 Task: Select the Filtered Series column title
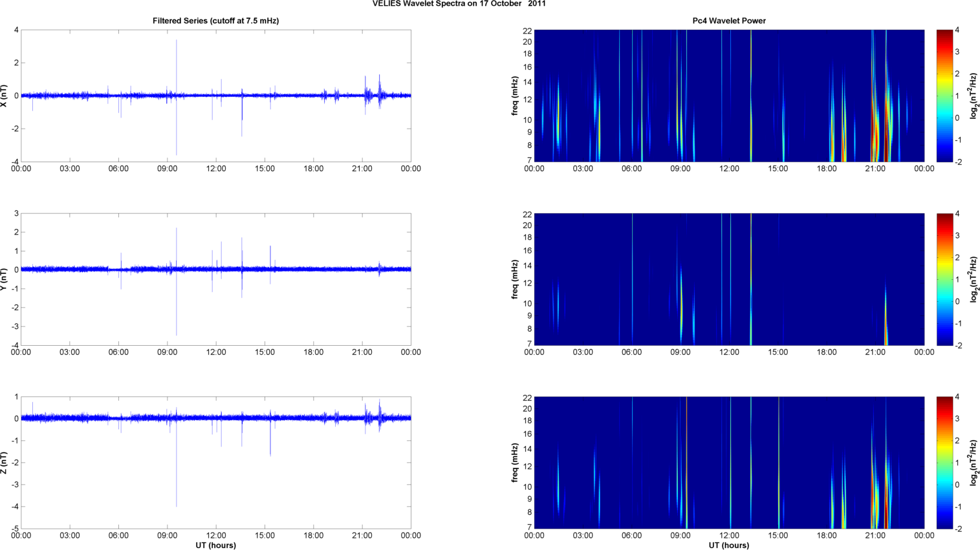(x=215, y=21)
